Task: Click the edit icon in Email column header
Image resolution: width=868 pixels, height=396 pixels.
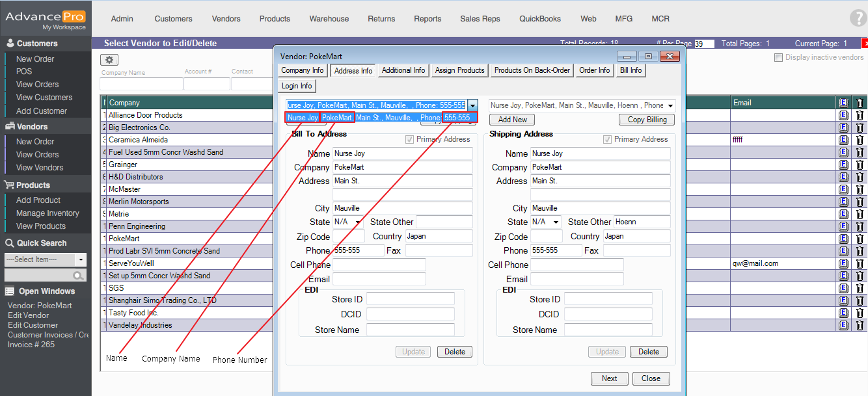Action: pyautogui.click(x=843, y=103)
